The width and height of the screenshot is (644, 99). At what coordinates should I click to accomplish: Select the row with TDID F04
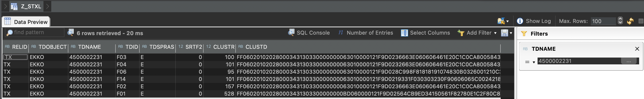pos(251,65)
